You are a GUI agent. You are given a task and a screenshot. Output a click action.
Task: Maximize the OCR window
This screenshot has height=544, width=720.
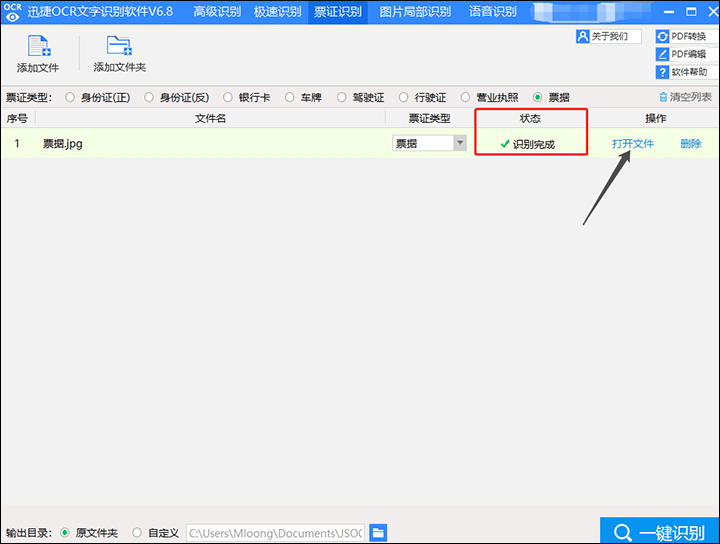[691, 11]
